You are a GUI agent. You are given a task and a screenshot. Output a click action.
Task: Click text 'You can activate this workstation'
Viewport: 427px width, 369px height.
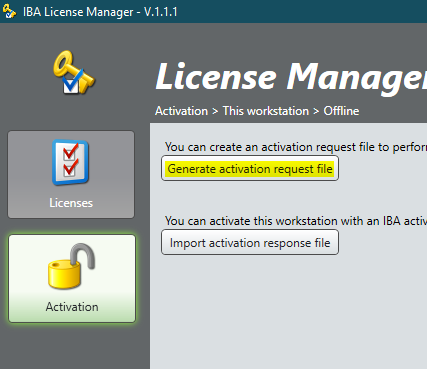tap(251, 221)
